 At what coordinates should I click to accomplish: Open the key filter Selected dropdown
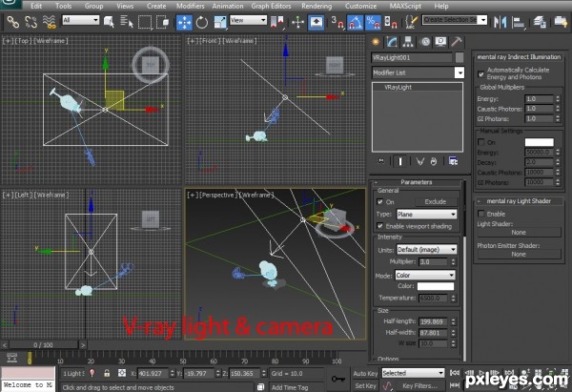point(413,373)
